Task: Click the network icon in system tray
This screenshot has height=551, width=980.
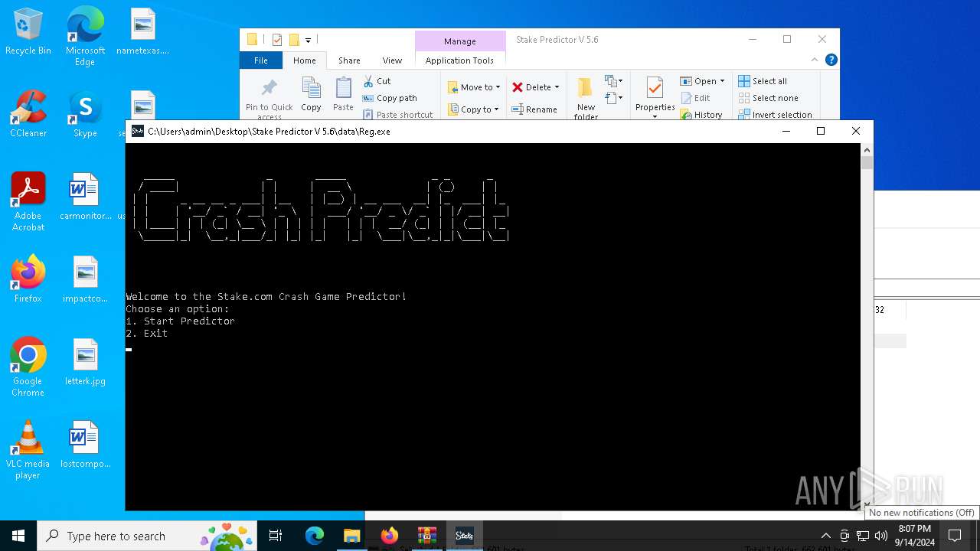Action: coord(863,536)
